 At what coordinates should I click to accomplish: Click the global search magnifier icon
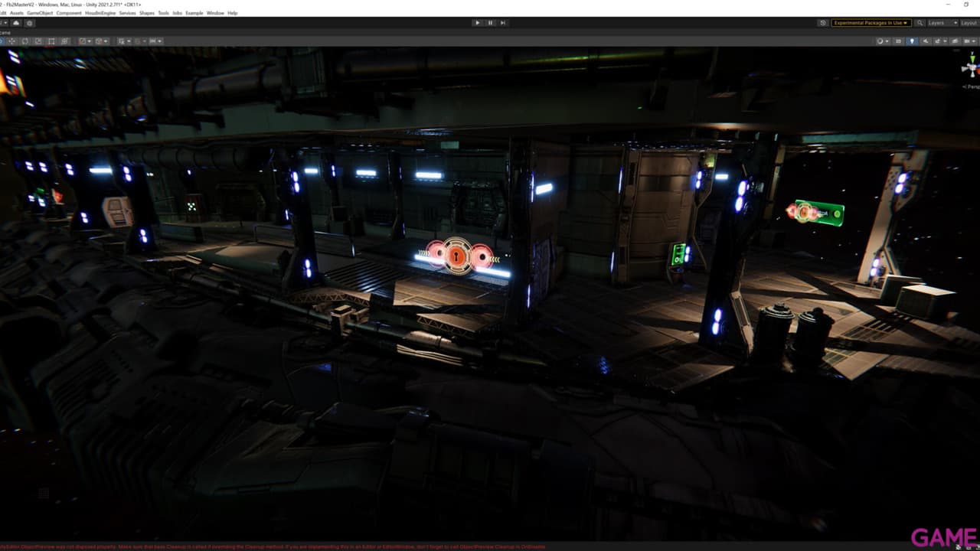coord(920,23)
